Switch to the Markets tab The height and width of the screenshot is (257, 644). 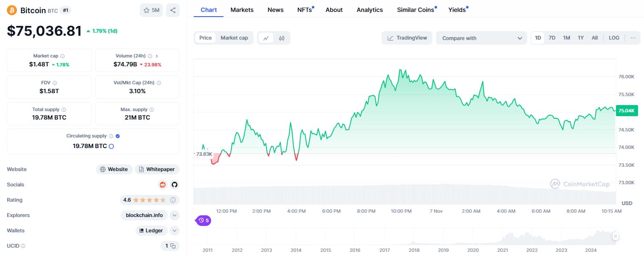[242, 10]
